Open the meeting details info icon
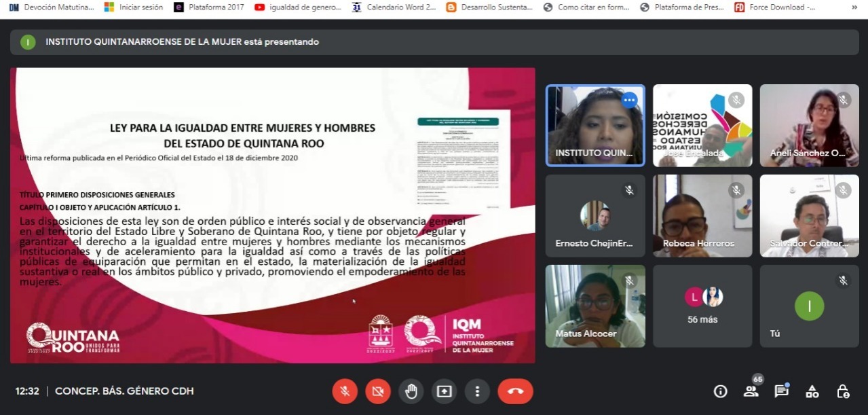The image size is (868, 415). [x=721, y=391]
